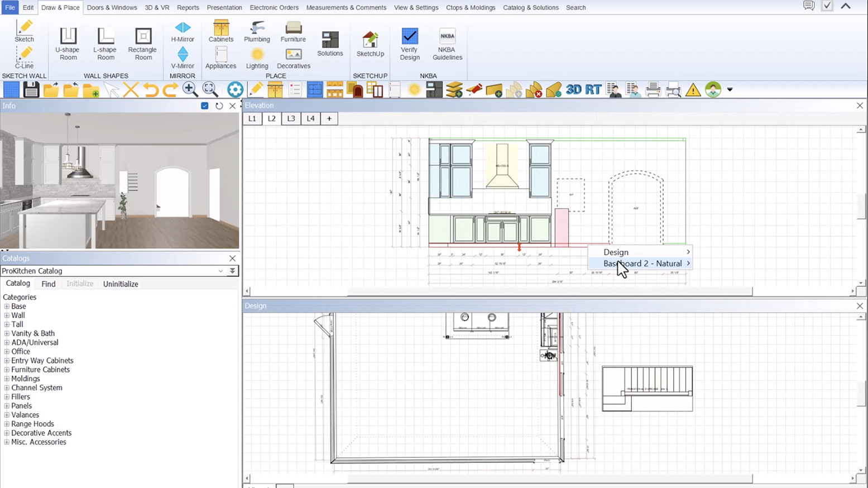Screen dimensions: 868x488
Task: Select the Sketch wall tool
Action: pos(24,31)
